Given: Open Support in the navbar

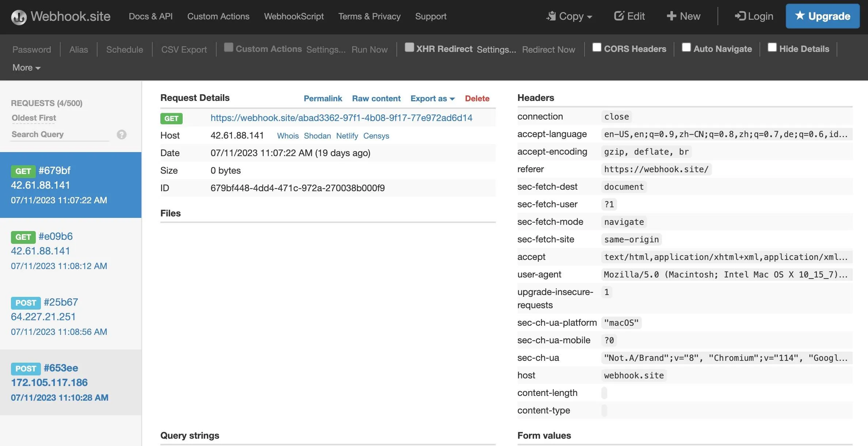Looking at the screenshot, I should [431, 16].
